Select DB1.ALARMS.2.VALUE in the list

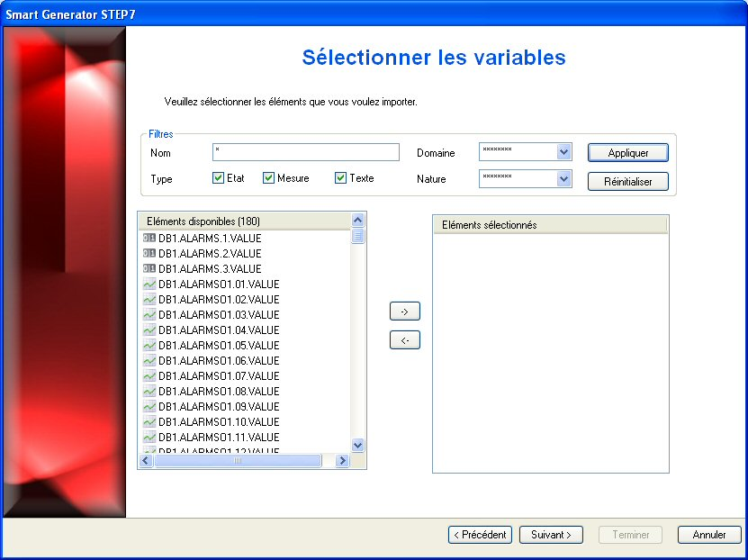click(210, 253)
